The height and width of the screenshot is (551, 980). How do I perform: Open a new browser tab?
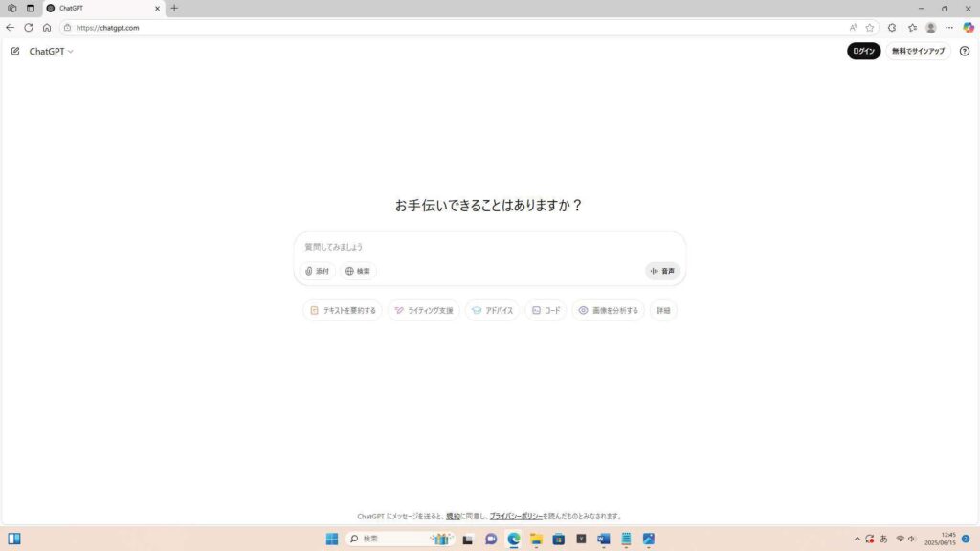174,8
